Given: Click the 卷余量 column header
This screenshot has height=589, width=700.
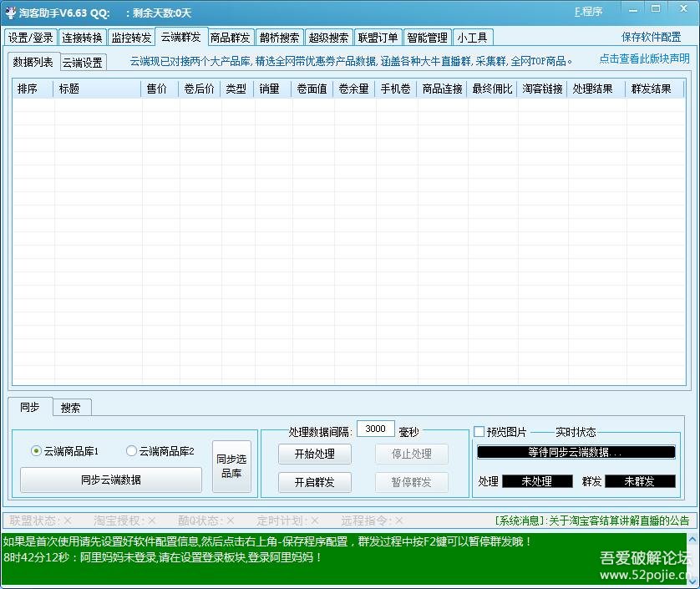Looking at the screenshot, I should [354, 89].
